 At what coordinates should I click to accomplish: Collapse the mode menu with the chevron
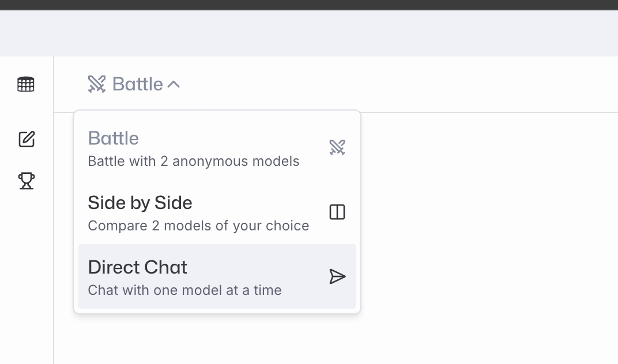coord(174,85)
